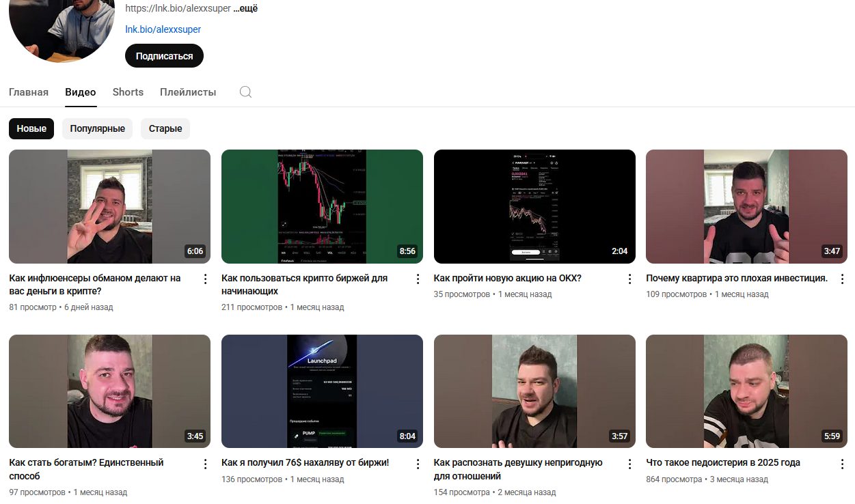
Task: Click "35 просмотров • 1 месяц назад" text
Action: click(493, 294)
